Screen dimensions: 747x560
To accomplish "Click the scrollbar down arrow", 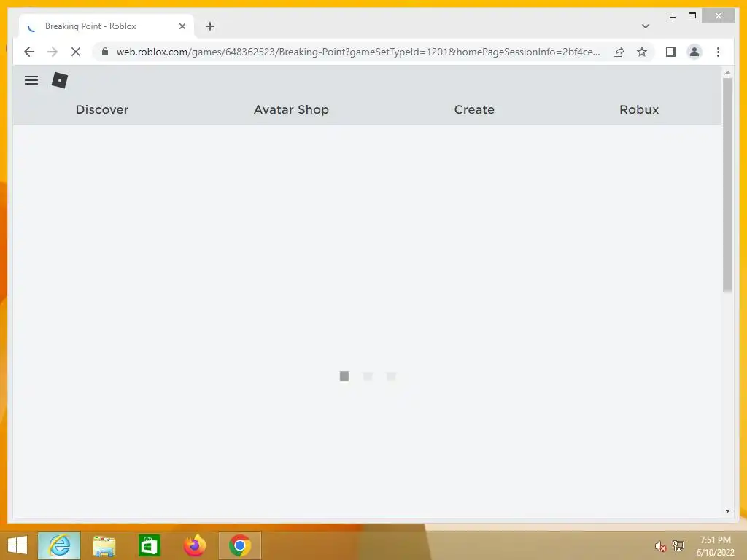I will pos(727,511).
